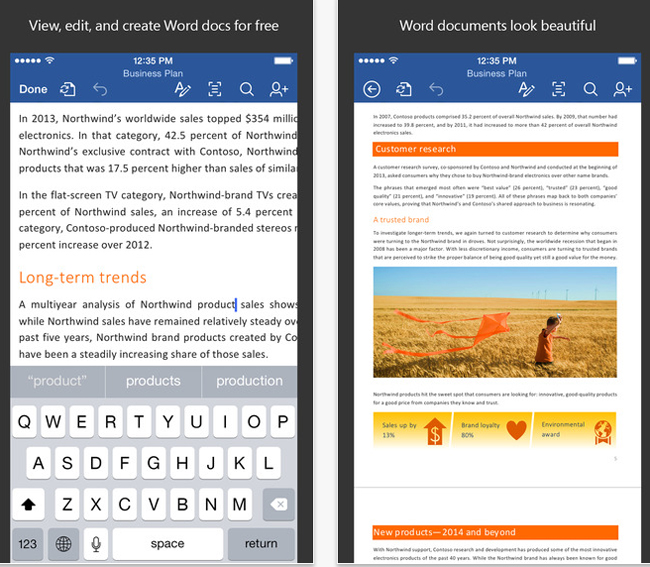Tap the microphone dictation key
650x567 pixels.
tap(96, 544)
